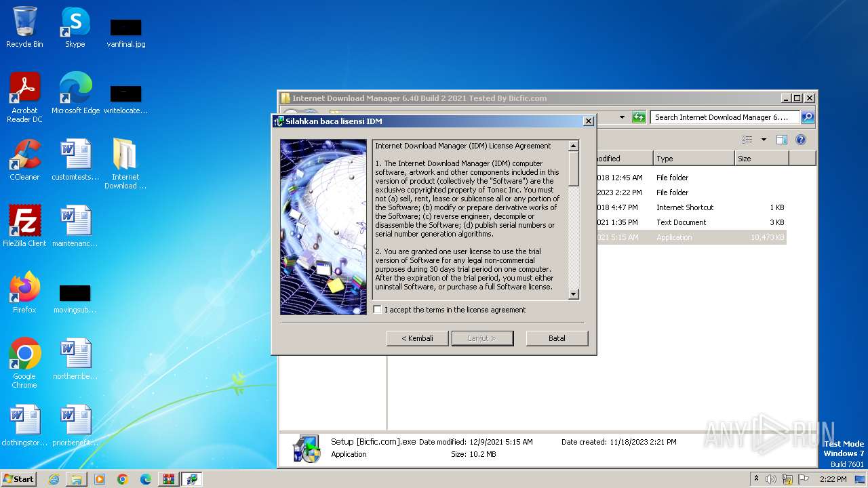Open Microsoft Edge desktop shortcut
This screenshot has height=488, width=868.
pos(75,94)
